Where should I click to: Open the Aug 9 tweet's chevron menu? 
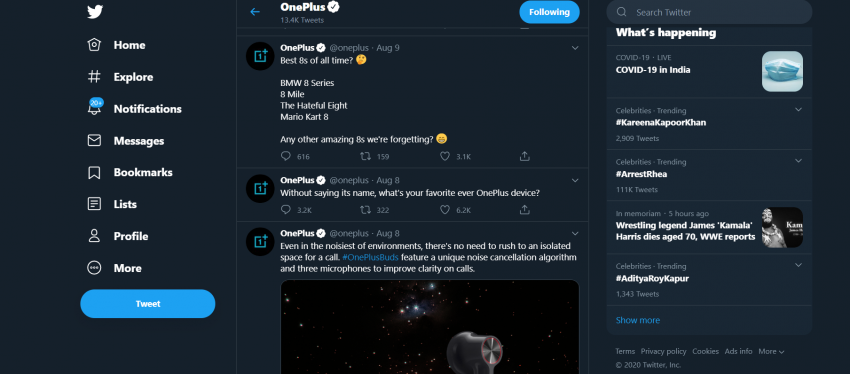pos(575,48)
